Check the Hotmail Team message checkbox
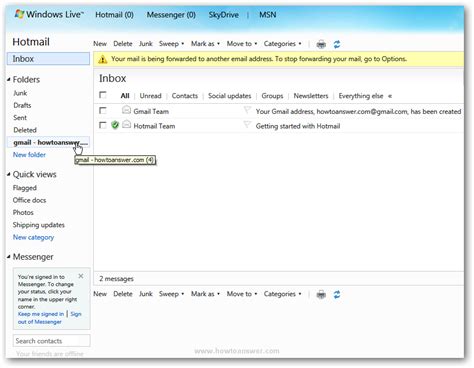Image resolution: width=474 pixels, height=368 pixels. pos(103,125)
